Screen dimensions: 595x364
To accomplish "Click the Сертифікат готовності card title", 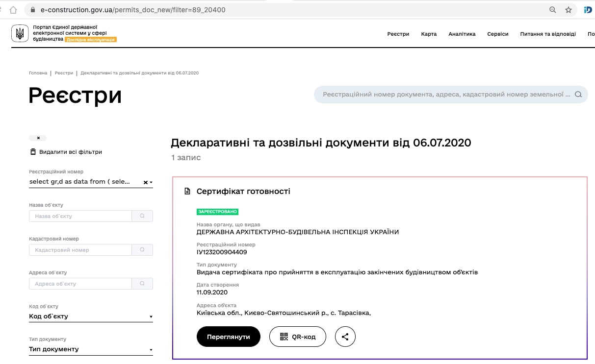I will click(x=243, y=191).
